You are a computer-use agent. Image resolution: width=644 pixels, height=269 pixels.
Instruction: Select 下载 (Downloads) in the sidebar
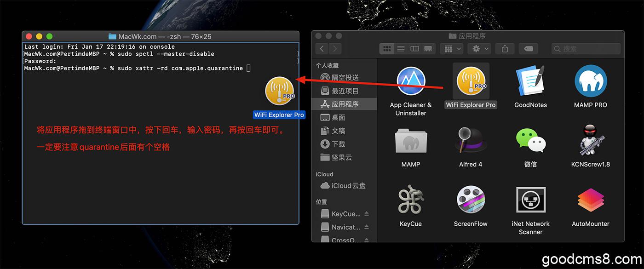[x=344, y=144]
